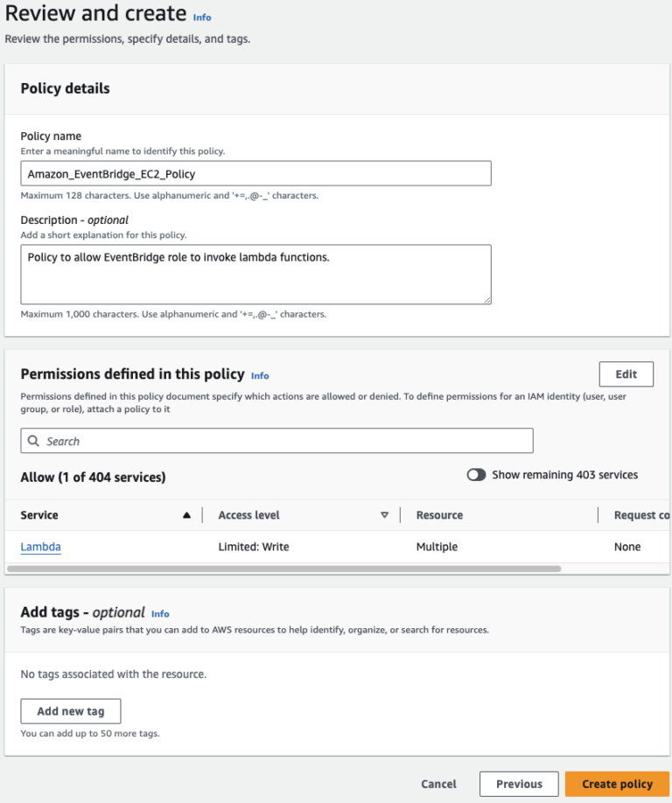
Task: Open the Lambda service link
Action: (x=39, y=546)
